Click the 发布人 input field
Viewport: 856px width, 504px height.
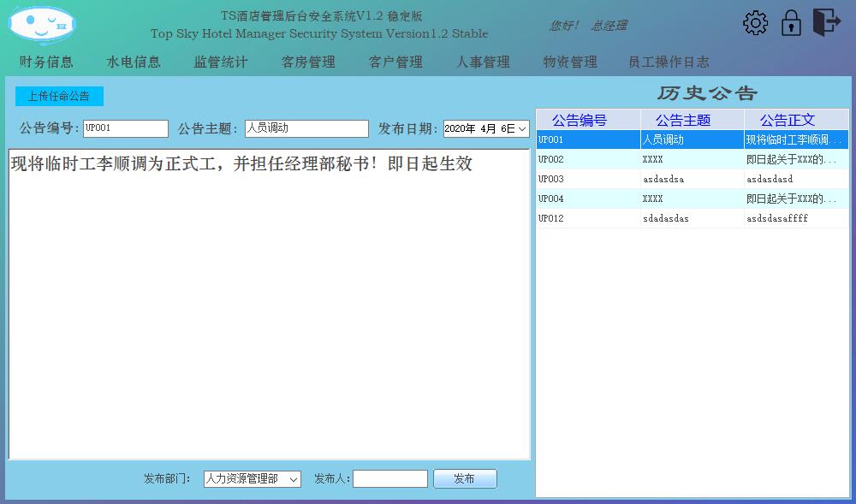coord(389,479)
